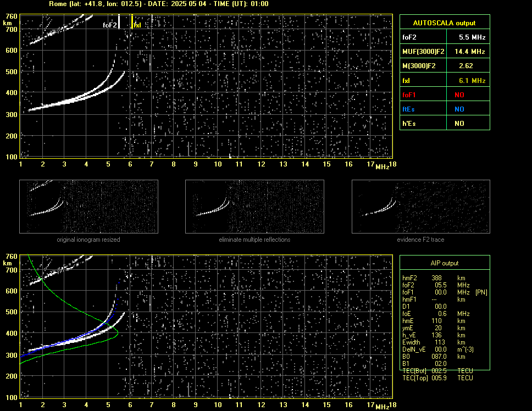Click the [PN] tag beside foF1
The height and width of the screenshot is (411, 532).
(x=481, y=292)
